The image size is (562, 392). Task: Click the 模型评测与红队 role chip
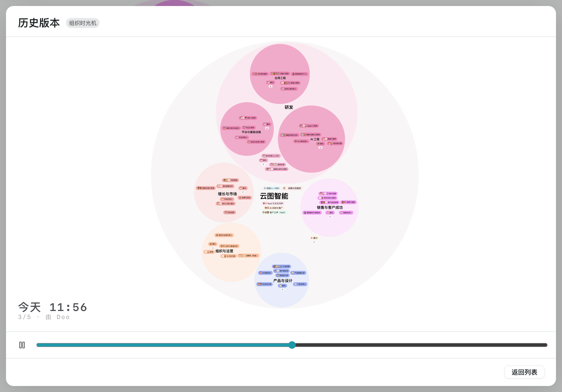tap(289, 135)
